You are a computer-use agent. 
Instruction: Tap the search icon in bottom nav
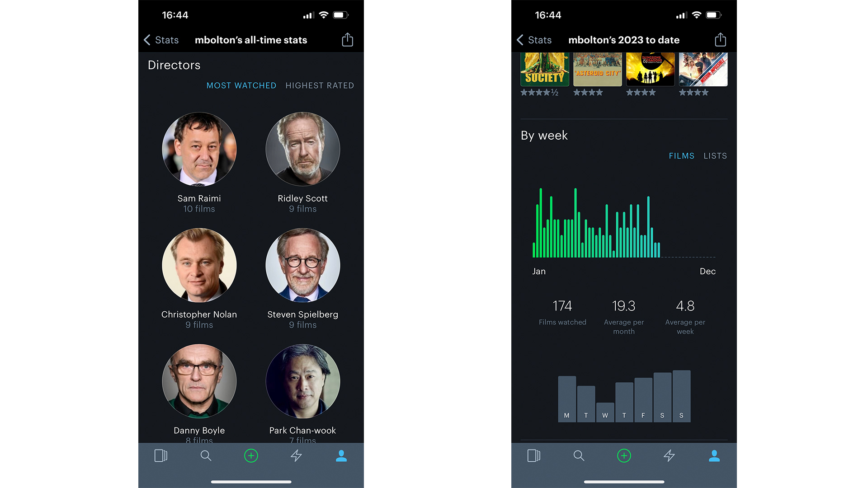[x=206, y=457]
